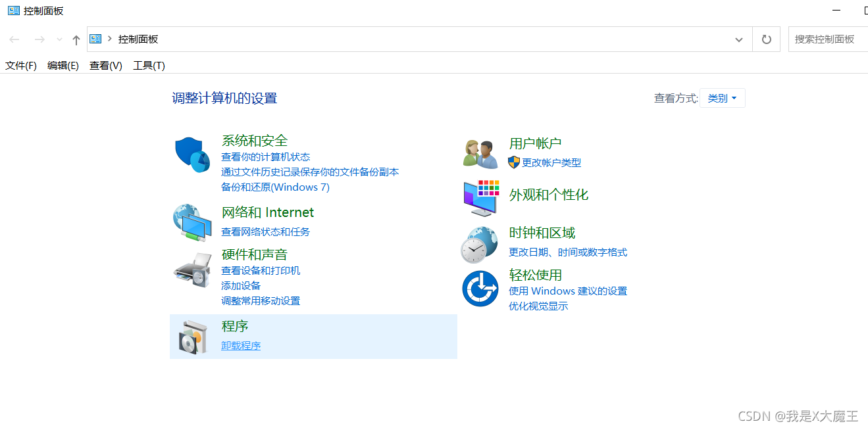This screenshot has height=428, width=868.
Task: Open 程序 category heading
Action: point(235,326)
